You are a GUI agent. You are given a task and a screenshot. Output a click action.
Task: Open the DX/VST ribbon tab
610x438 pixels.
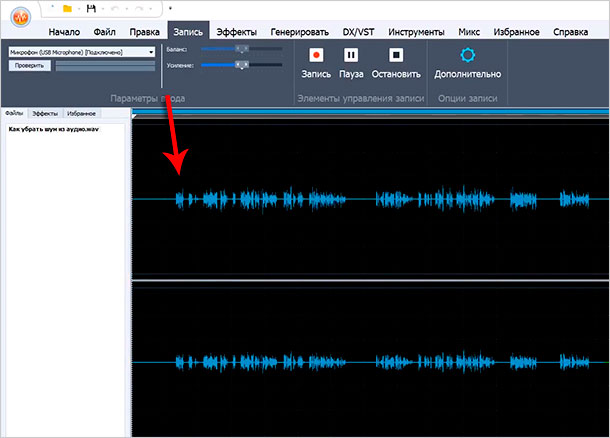coord(358,32)
